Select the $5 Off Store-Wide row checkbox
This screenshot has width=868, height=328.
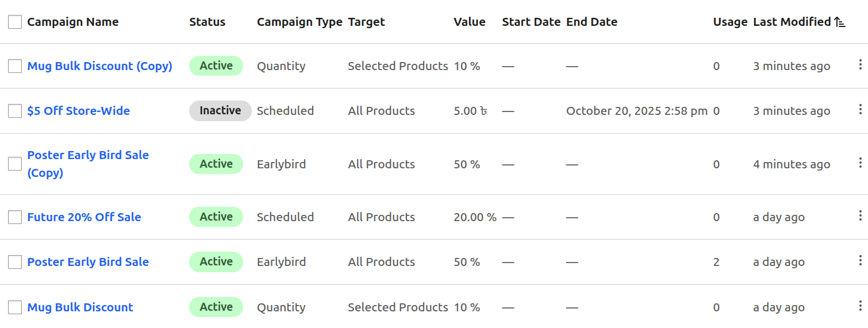(15, 111)
